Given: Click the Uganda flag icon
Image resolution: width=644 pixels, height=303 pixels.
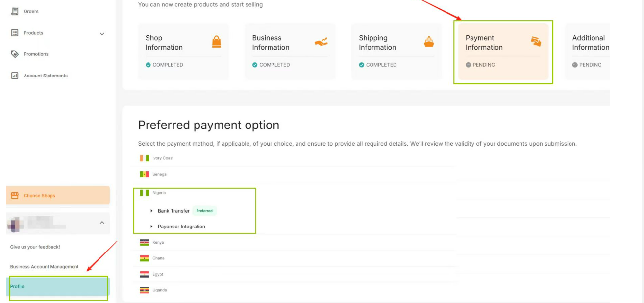Looking at the screenshot, I should tap(144, 290).
